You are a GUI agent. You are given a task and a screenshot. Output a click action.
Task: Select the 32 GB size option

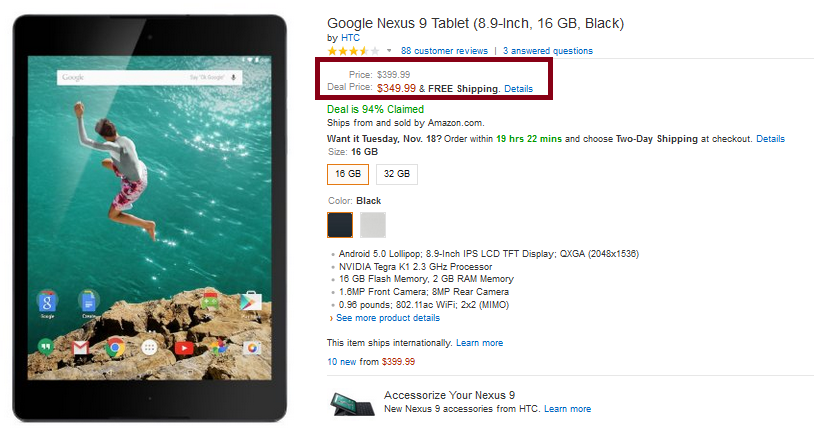(397, 174)
